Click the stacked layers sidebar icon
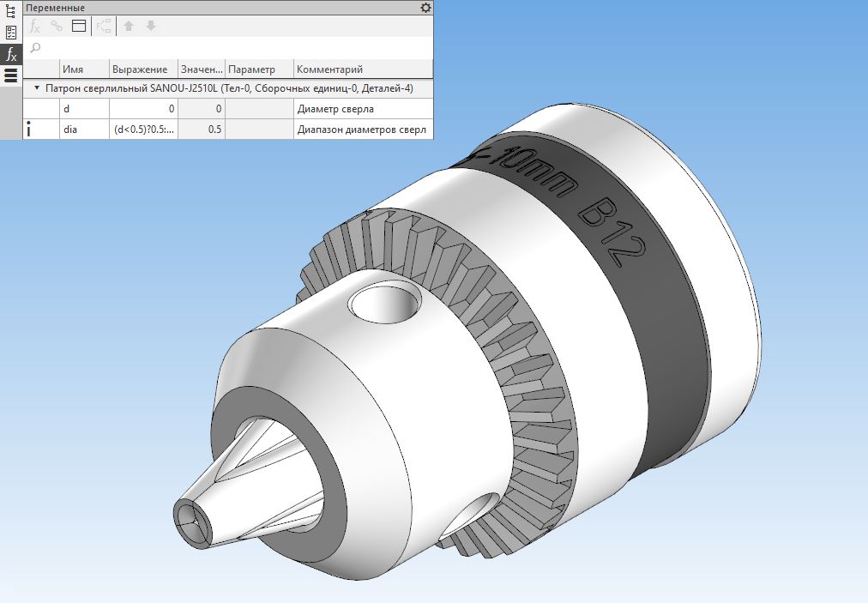This screenshot has width=868, height=603. click(10, 75)
